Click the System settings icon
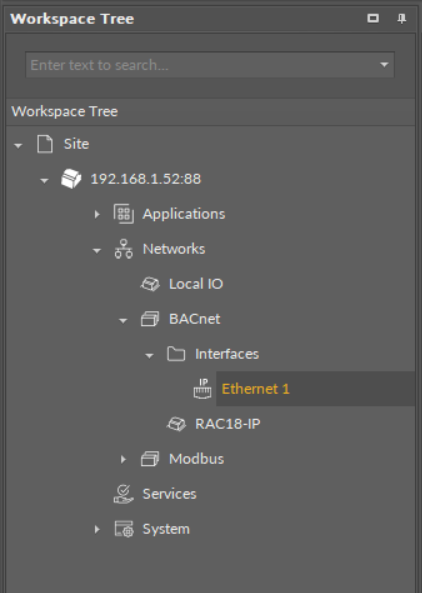Viewport: 422px width, 593px height. (124, 529)
